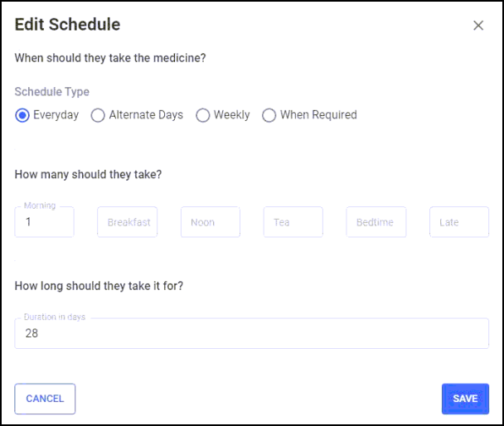This screenshot has width=504, height=426.
Task: Select the Everyday radio button
Action: [22, 115]
